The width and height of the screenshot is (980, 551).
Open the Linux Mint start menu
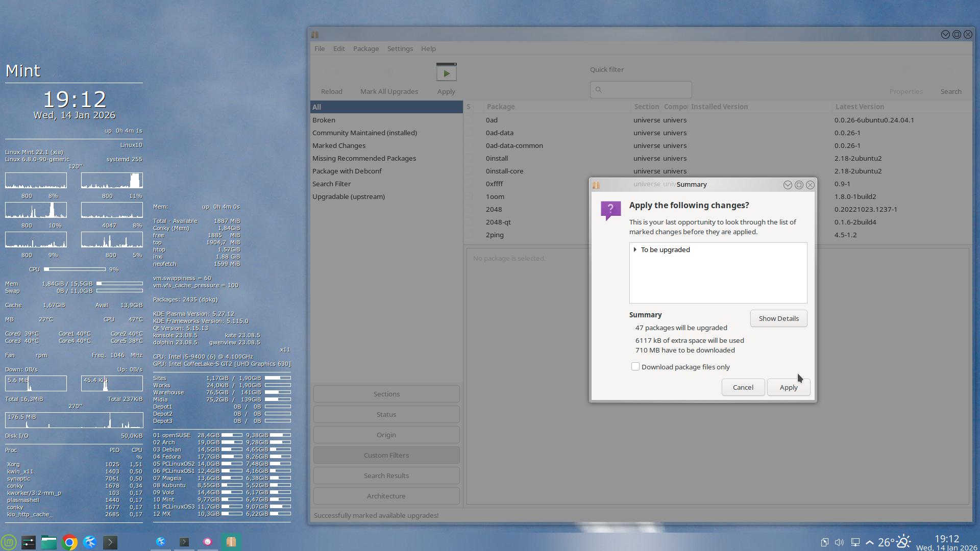(9, 542)
